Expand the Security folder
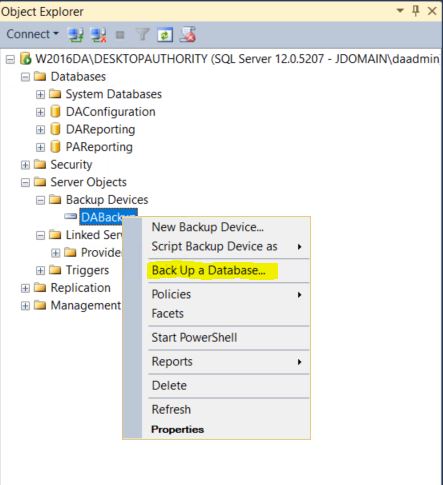The height and width of the screenshot is (485, 443). 25,165
